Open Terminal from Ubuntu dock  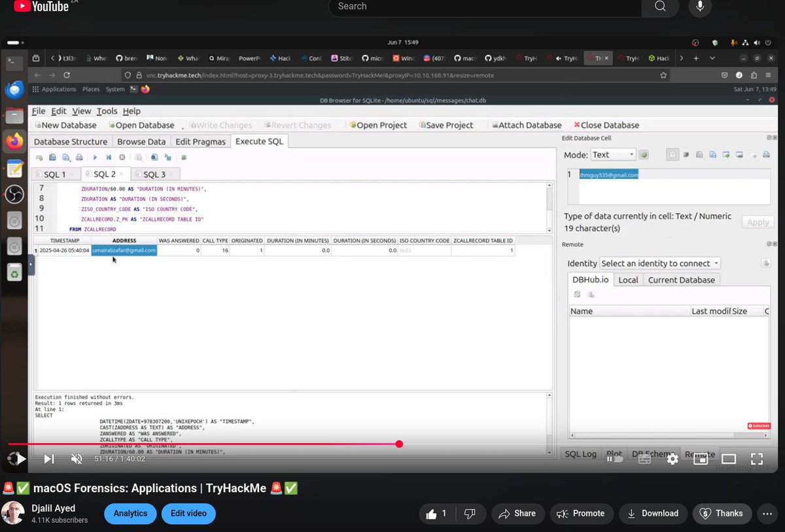tap(14, 63)
